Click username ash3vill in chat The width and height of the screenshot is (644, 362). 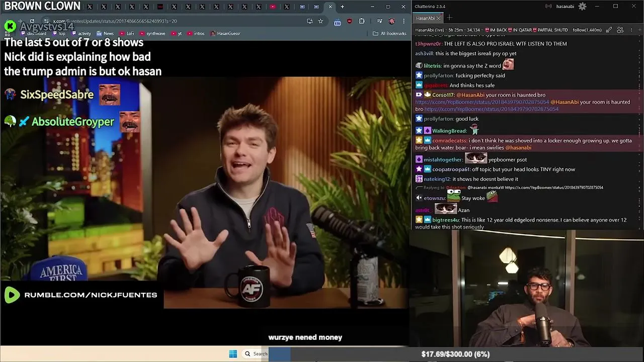(424, 54)
